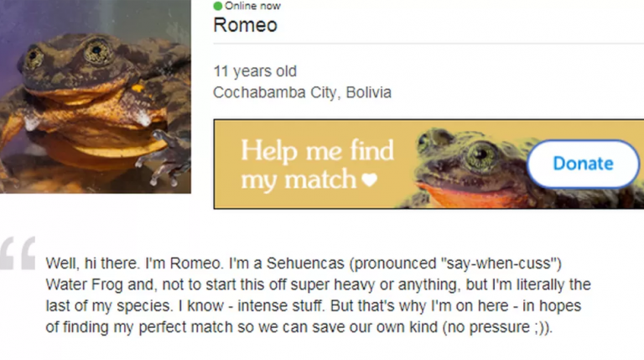Screen dimensions: 644x360
Task: Click the large gray quotation mark icon
Action: (x=18, y=253)
